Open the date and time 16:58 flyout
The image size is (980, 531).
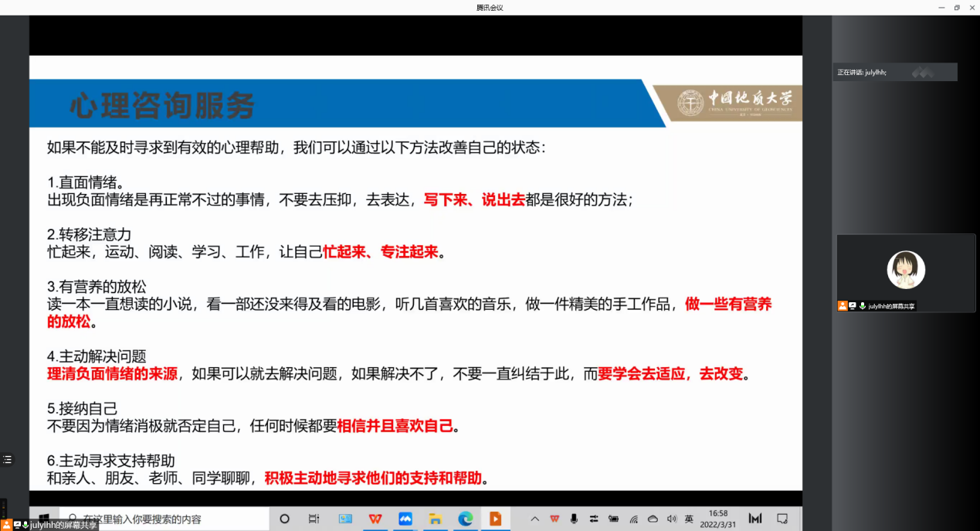[x=718, y=518]
